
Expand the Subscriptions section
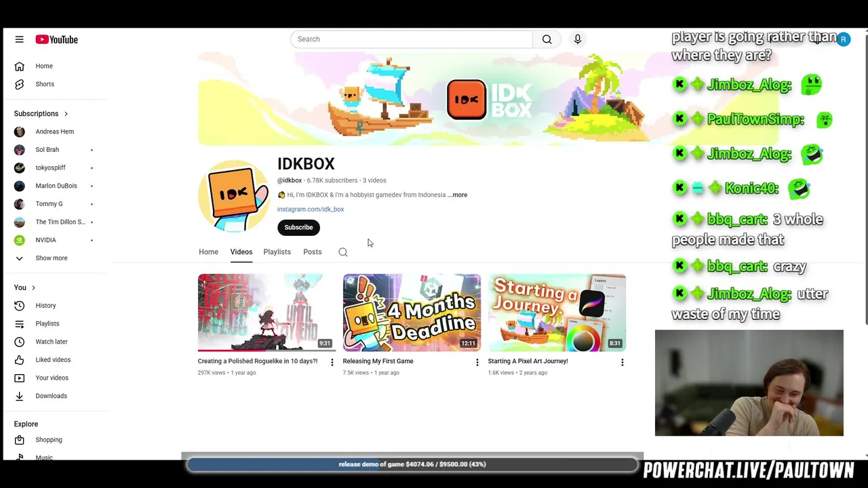click(x=41, y=114)
